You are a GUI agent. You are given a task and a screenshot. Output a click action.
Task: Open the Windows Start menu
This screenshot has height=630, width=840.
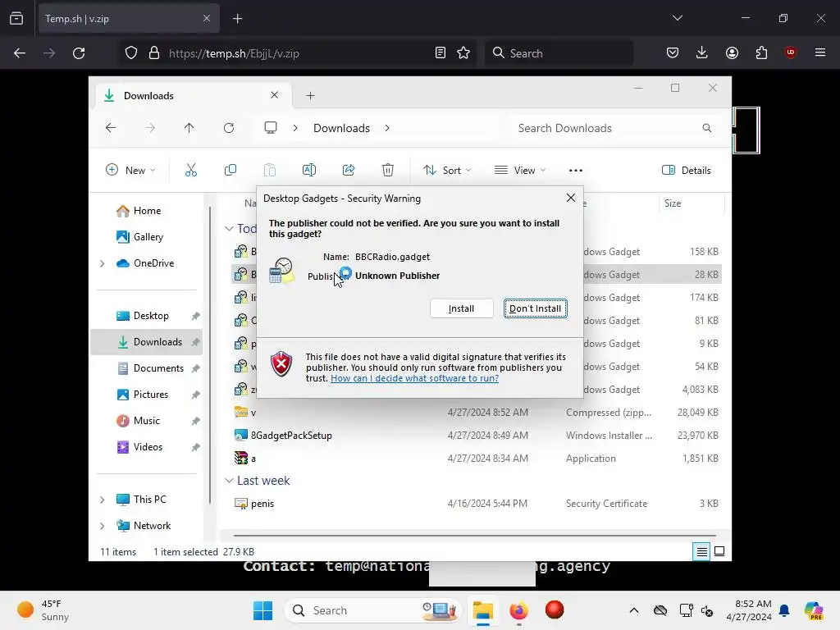(263, 610)
